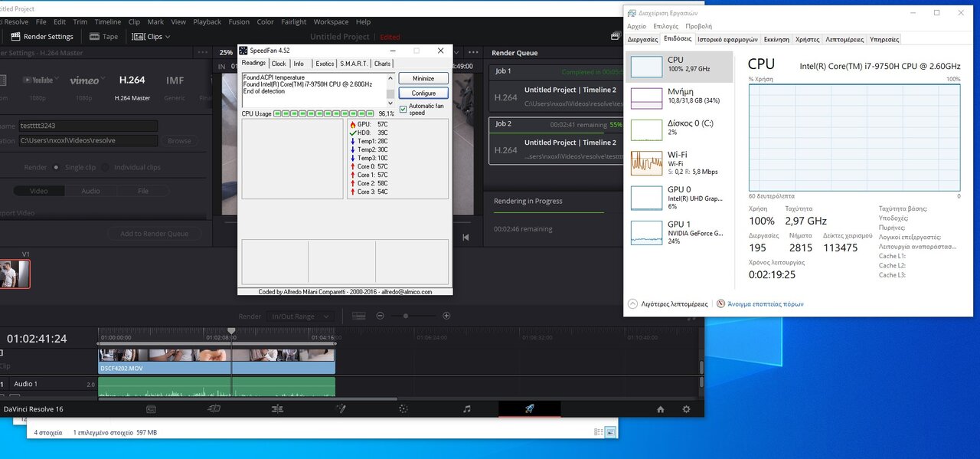The width and height of the screenshot is (980, 459).
Task: Toggle the timeline view options icon
Action: pyautogui.click(x=358, y=316)
